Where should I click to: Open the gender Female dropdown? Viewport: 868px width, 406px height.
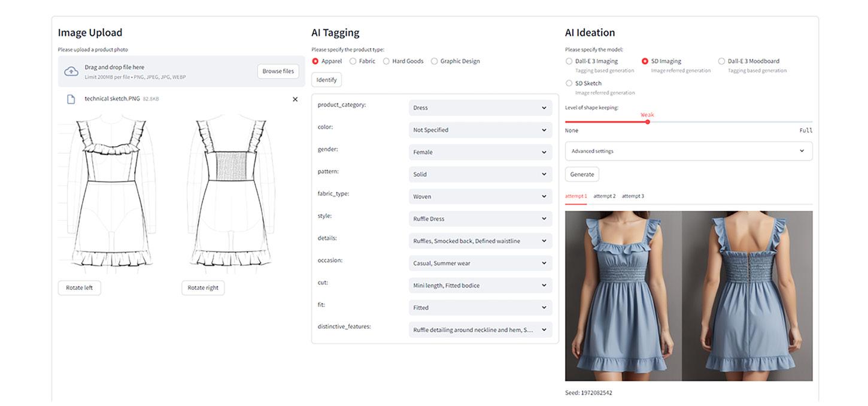(x=480, y=152)
